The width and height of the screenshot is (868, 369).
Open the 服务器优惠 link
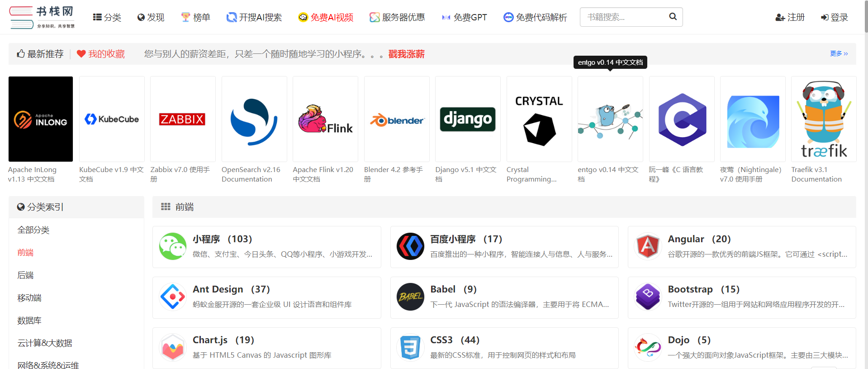[x=397, y=17]
